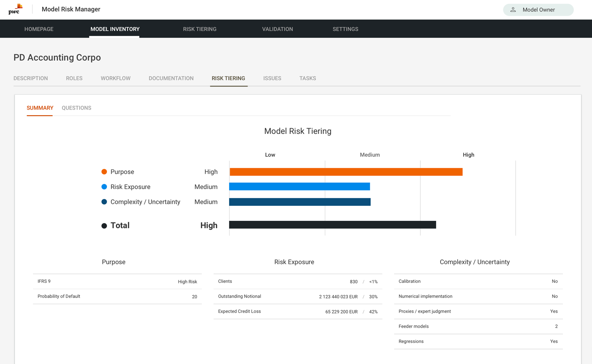Screen dimensions: 592x364
Task: Open the Issues tab
Action: pyautogui.click(x=272, y=78)
